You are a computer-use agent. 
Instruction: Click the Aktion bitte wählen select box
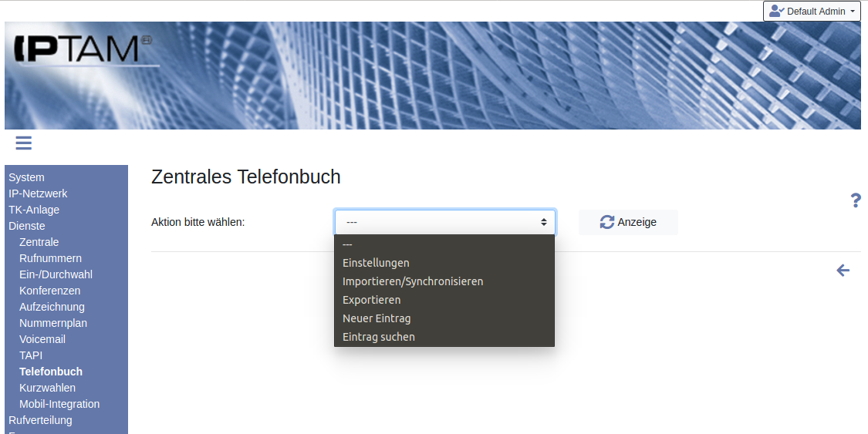click(444, 222)
